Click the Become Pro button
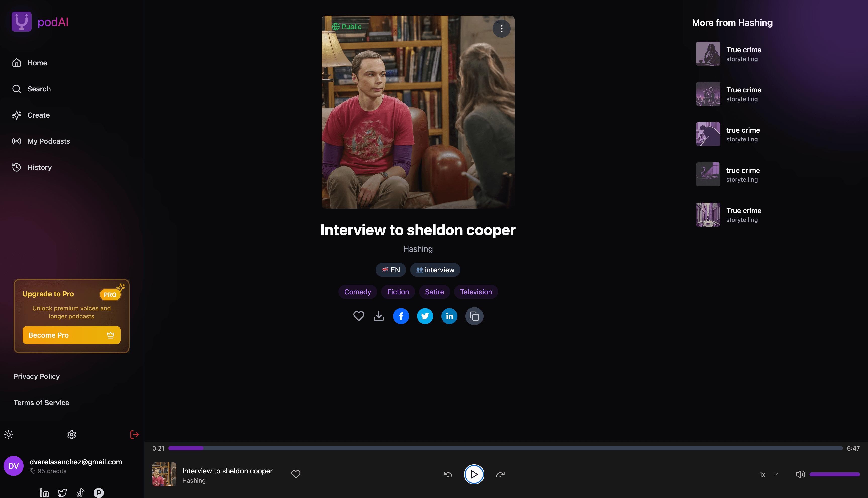 (71, 335)
